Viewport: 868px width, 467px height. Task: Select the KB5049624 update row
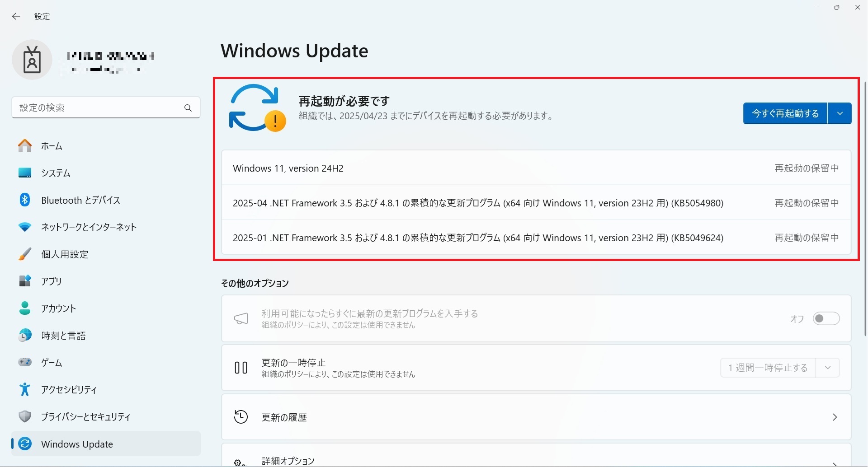tap(536, 238)
